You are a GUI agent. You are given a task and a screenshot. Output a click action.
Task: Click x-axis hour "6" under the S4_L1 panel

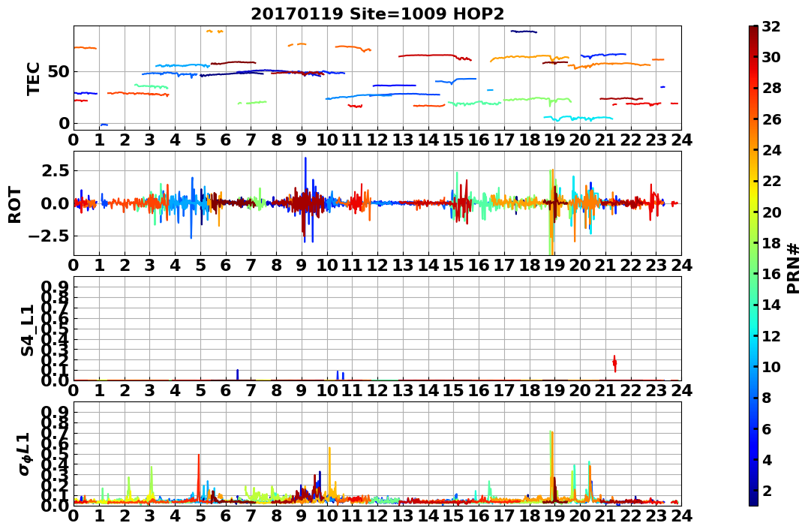click(x=226, y=390)
